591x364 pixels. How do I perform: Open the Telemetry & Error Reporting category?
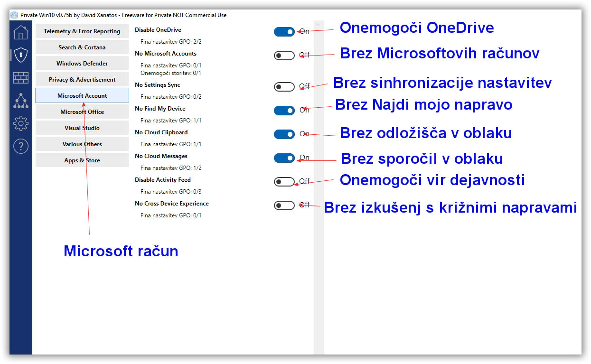tap(82, 31)
